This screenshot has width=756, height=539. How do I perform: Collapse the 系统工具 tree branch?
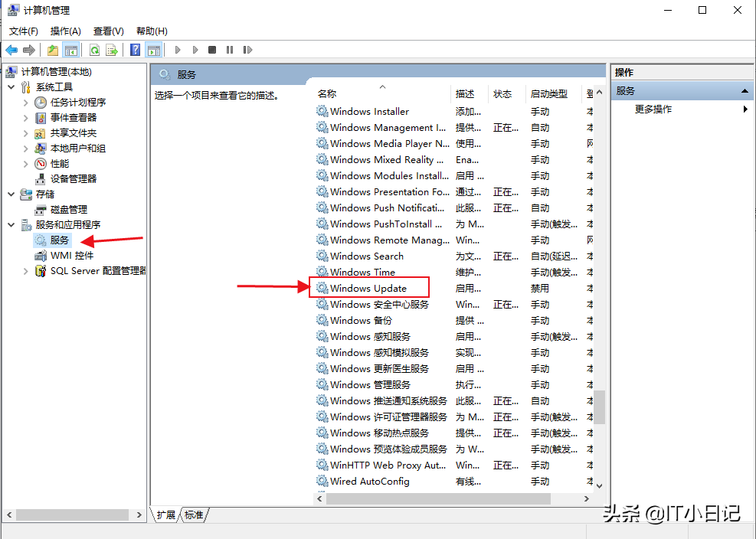coord(11,87)
